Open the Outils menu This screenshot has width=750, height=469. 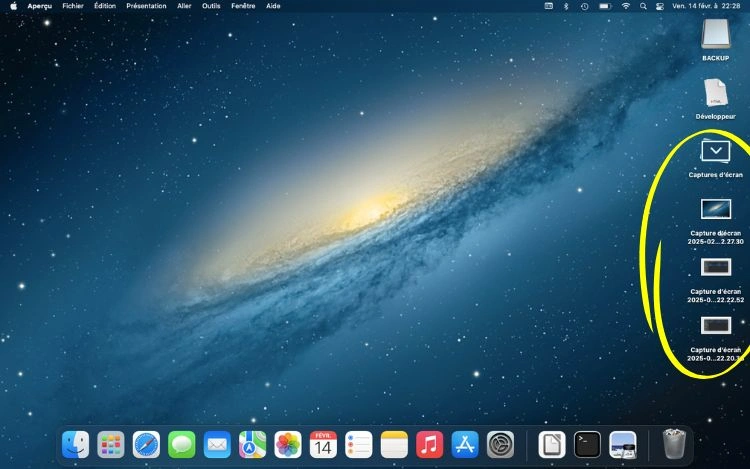[x=211, y=6]
